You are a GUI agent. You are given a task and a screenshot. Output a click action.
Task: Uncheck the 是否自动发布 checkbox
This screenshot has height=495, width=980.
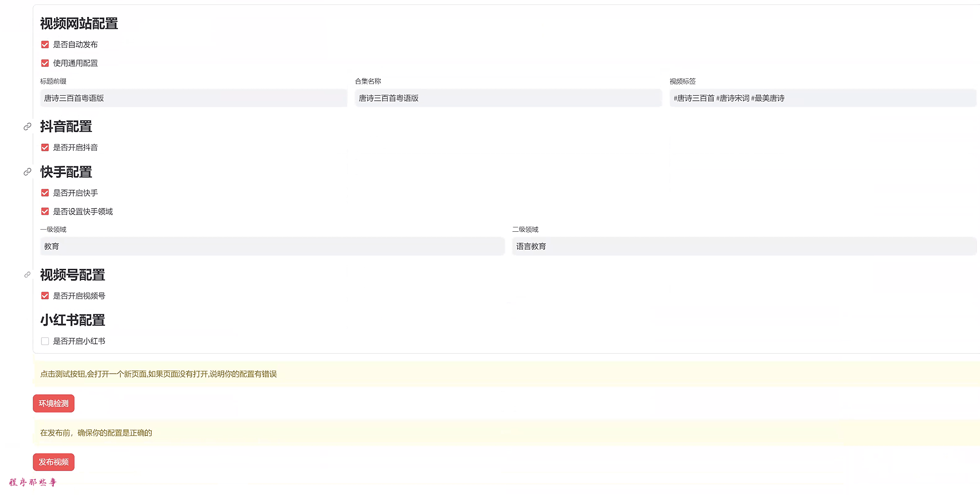[45, 45]
